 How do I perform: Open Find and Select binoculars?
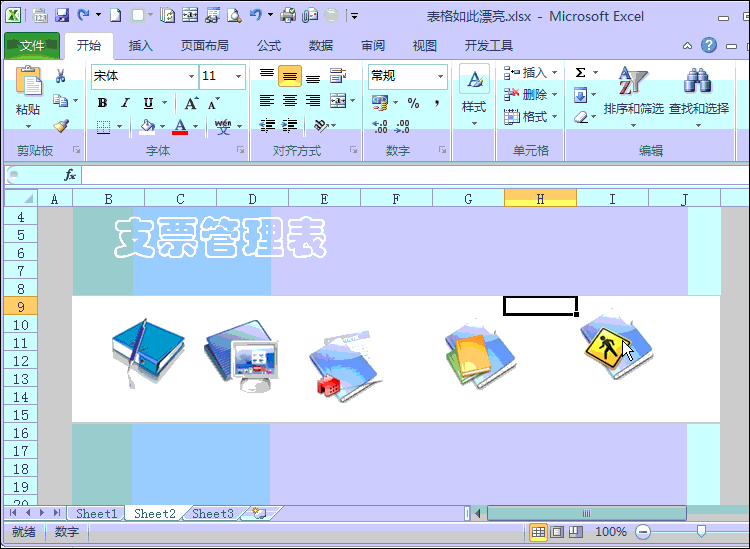[698, 96]
